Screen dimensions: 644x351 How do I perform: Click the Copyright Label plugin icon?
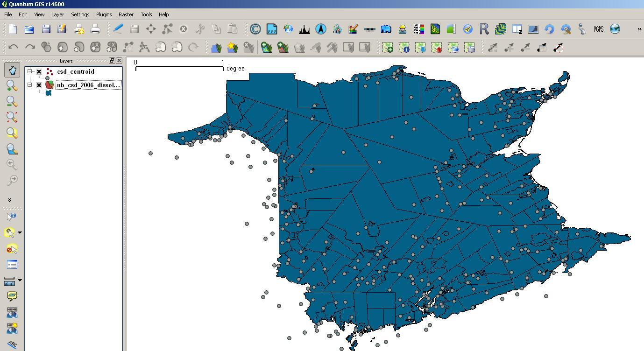[x=255, y=29]
